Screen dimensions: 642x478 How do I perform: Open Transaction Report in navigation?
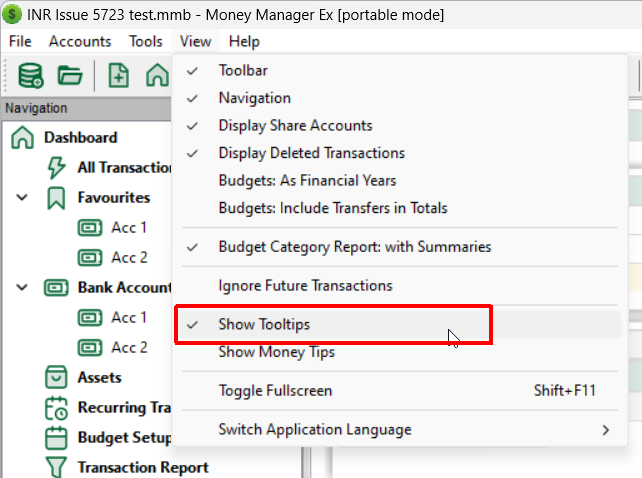click(x=143, y=467)
